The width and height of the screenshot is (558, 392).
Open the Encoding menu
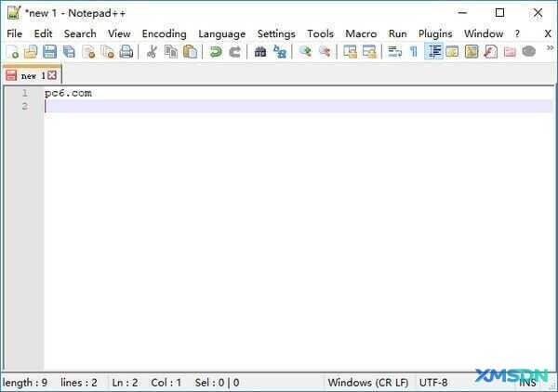coord(164,33)
